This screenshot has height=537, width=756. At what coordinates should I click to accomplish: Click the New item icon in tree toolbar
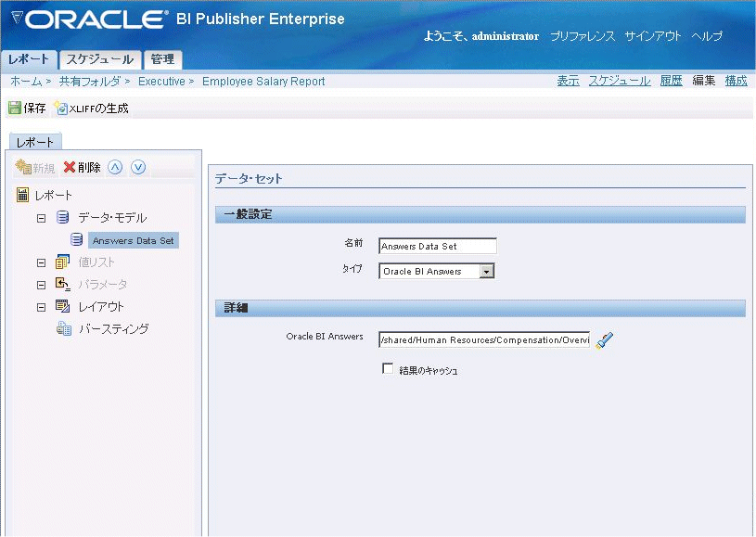click(23, 167)
